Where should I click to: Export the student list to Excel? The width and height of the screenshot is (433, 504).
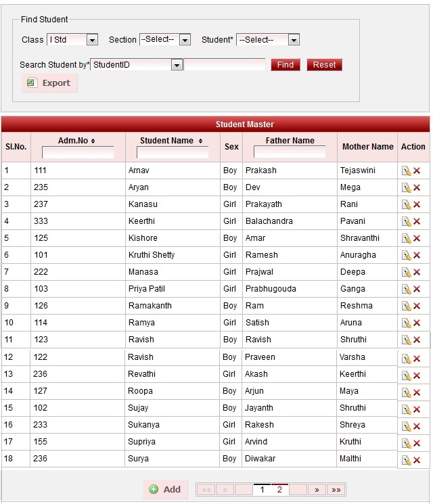(x=49, y=83)
